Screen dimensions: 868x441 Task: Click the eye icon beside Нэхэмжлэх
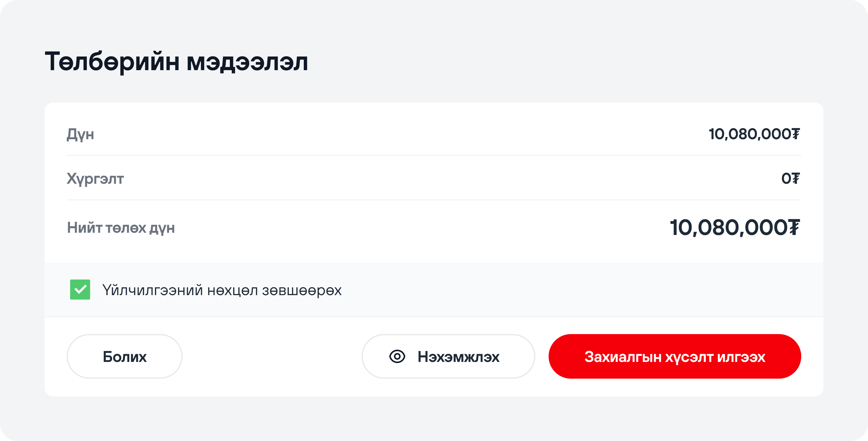point(397,356)
